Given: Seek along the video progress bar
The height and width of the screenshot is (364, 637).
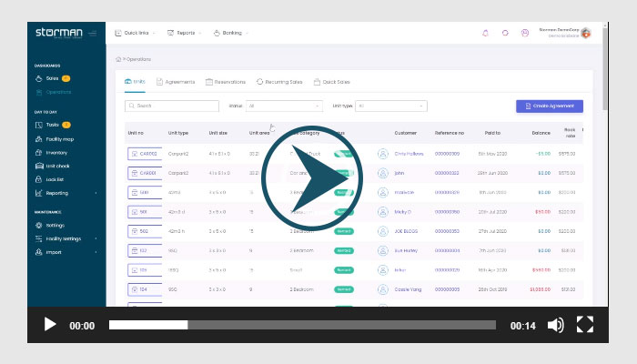Looking at the screenshot, I should point(302,325).
